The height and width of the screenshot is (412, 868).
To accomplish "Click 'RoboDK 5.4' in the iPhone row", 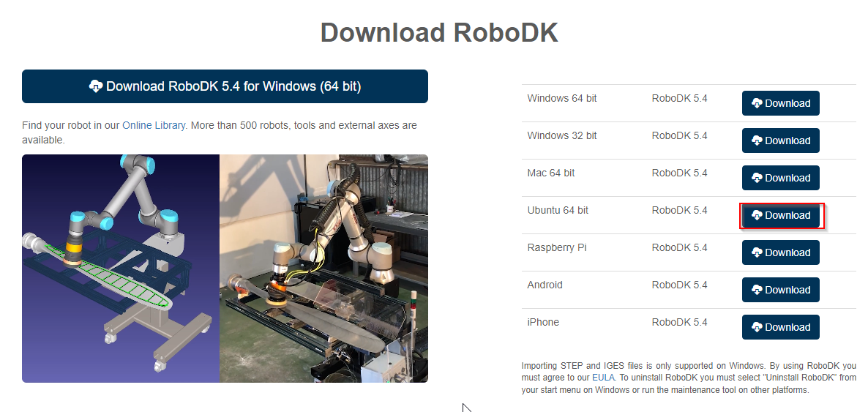I will pos(679,322).
